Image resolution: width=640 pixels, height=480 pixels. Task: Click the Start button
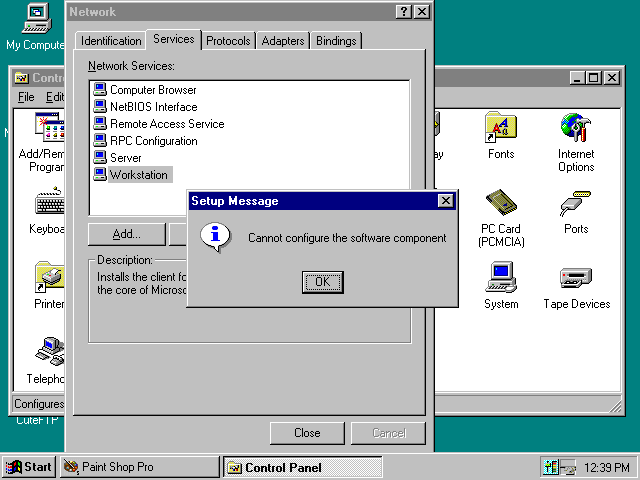[x=29, y=467]
